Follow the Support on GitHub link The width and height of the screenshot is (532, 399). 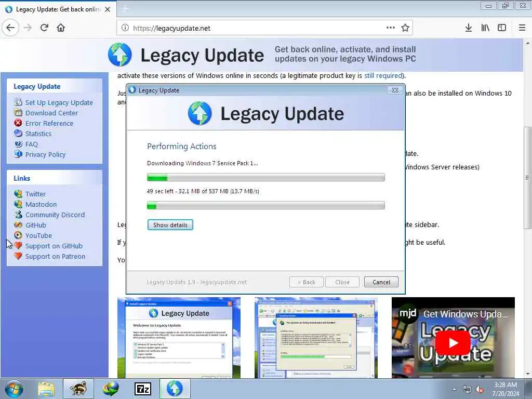coord(54,246)
